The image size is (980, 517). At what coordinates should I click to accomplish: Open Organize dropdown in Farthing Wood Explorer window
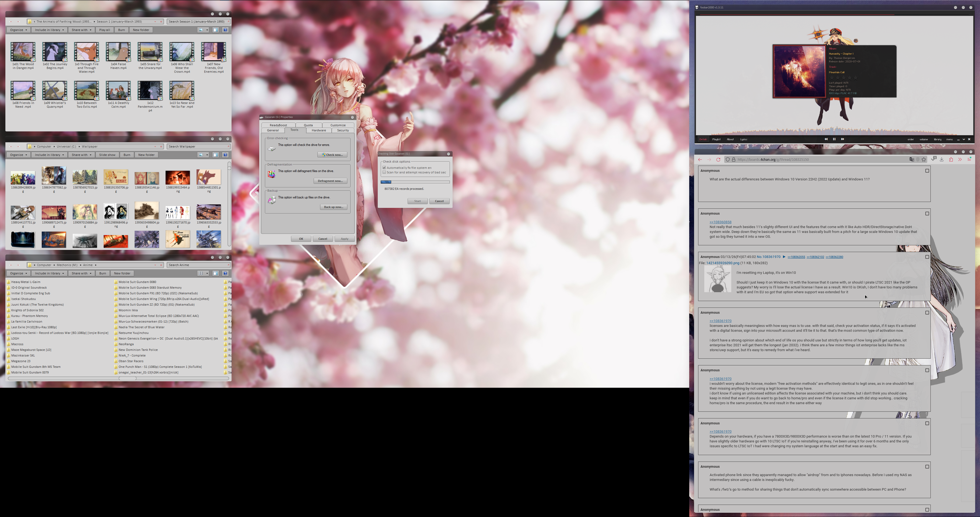coord(19,30)
